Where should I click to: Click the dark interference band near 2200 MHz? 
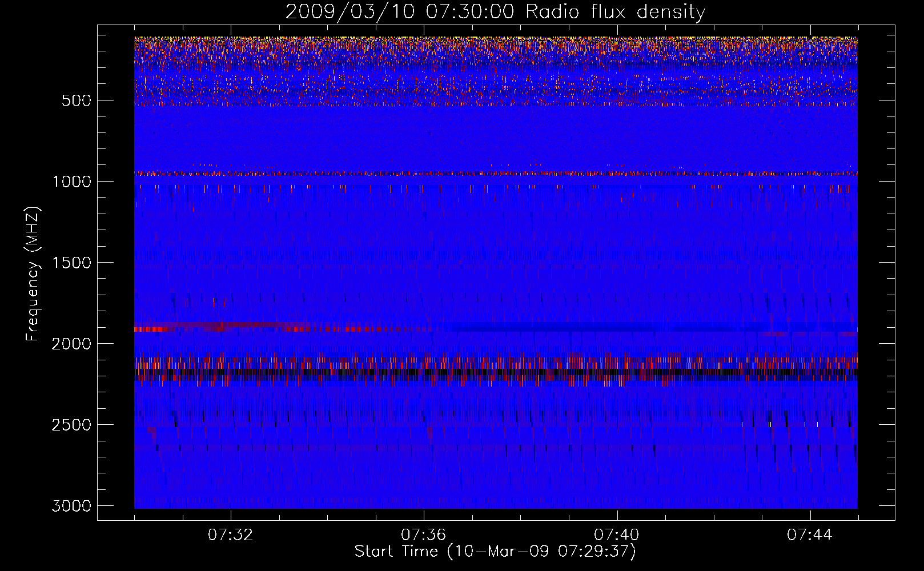(x=496, y=372)
